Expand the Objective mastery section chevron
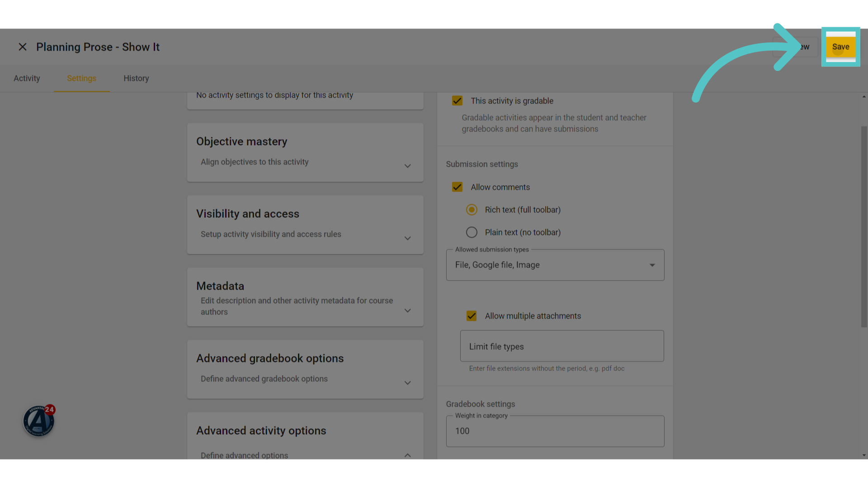Screen dimensions: 868x488 [x=407, y=166]
